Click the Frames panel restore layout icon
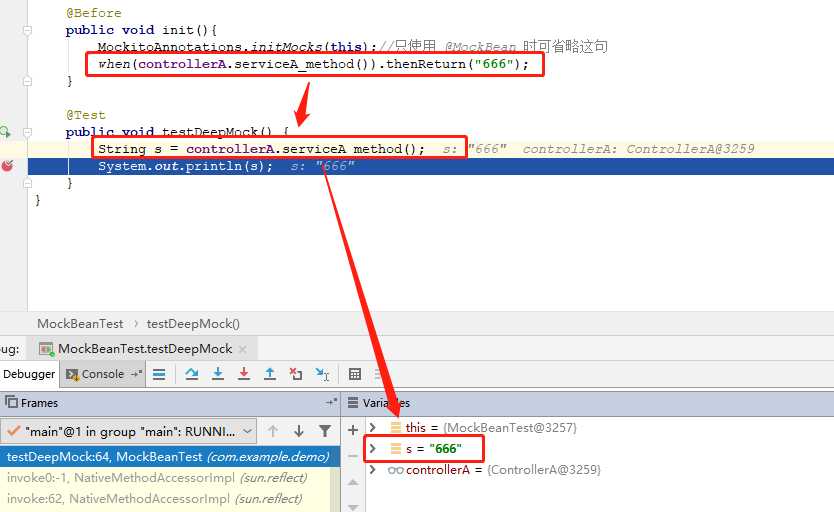Viewport: 834px width, 512px height. point(332,402)
